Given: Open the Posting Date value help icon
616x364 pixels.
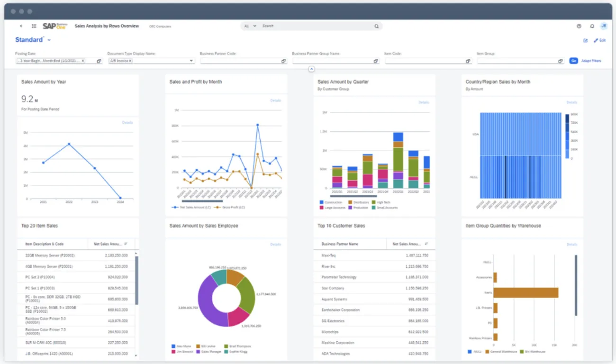Looking at the screenshot, I should pos(99,61).
